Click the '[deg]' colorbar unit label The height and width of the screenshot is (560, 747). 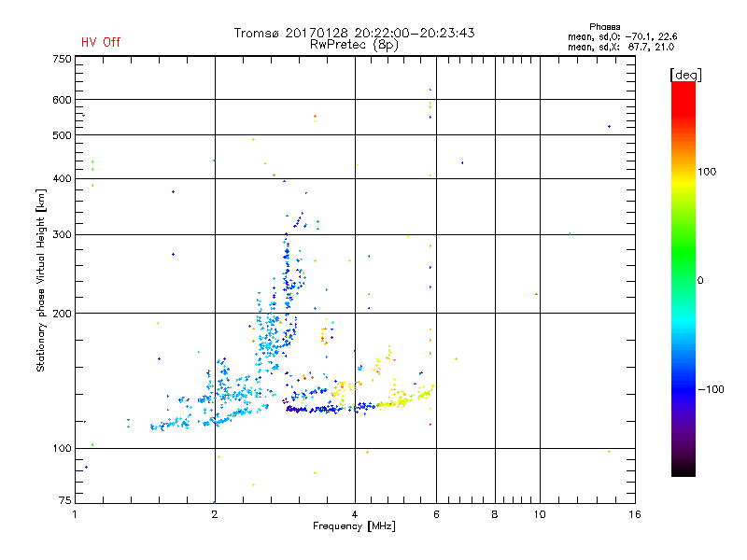pyautogui.click(x=685, y=75)
